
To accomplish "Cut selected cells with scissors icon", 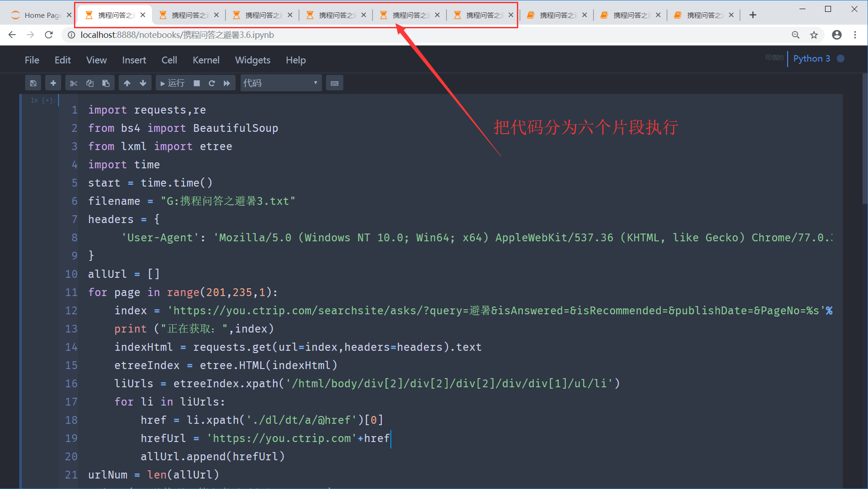I will click(74, 83).
